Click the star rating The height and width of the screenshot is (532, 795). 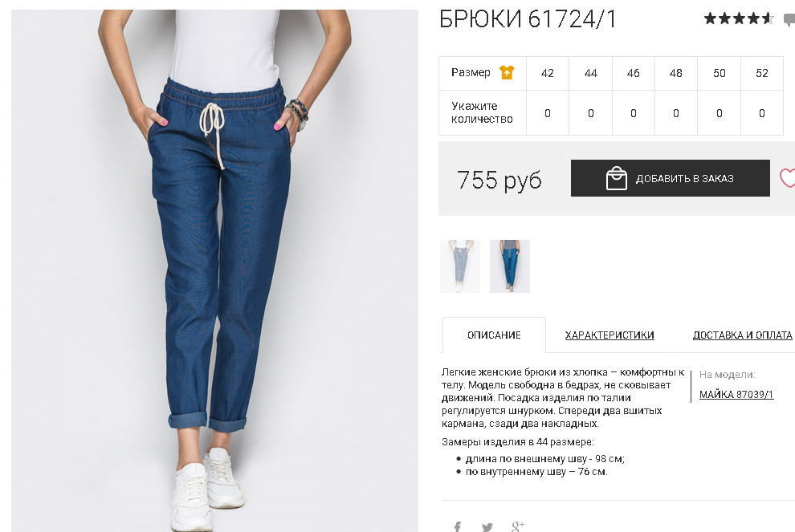click(x=739, y=19)
